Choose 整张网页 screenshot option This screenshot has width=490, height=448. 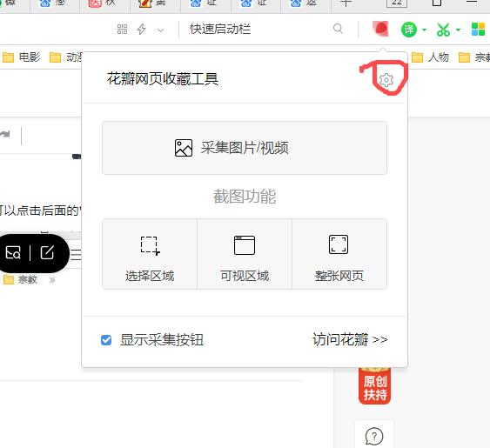point(339,254)
